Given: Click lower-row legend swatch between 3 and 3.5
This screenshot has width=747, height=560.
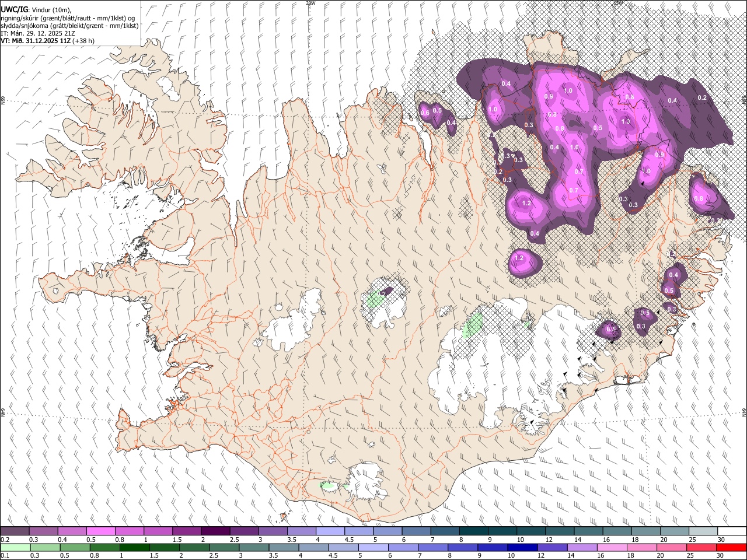Looking at the screenshot, I should click(254, 547).
